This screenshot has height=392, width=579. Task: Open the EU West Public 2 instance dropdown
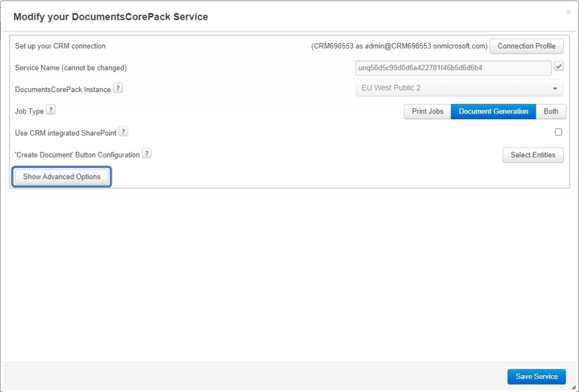(459, 88)
